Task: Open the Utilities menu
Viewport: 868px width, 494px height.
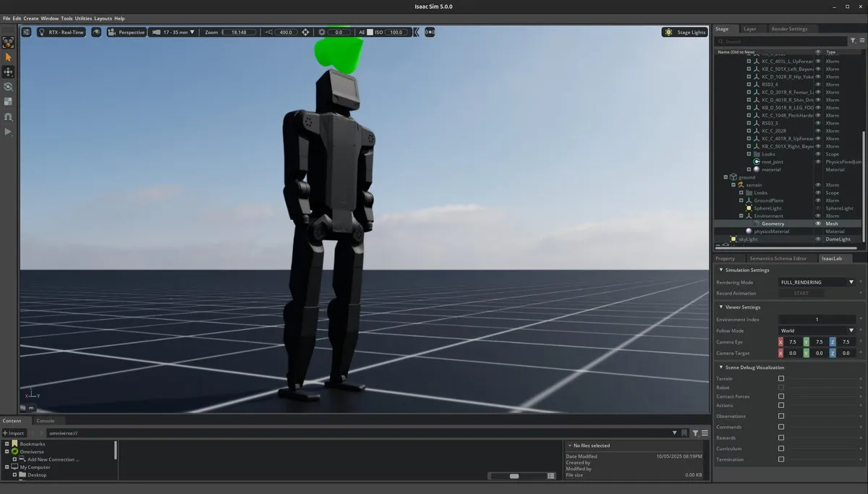Action: 82,18
